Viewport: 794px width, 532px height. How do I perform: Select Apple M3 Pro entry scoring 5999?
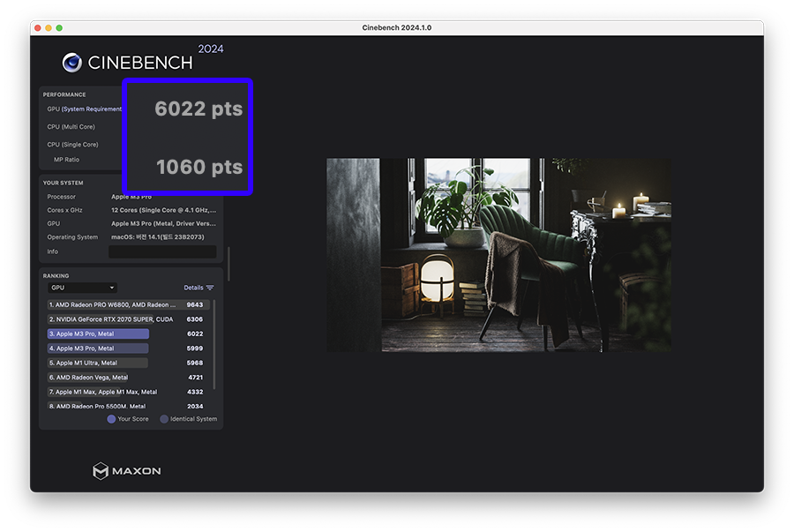click(128, 348)
